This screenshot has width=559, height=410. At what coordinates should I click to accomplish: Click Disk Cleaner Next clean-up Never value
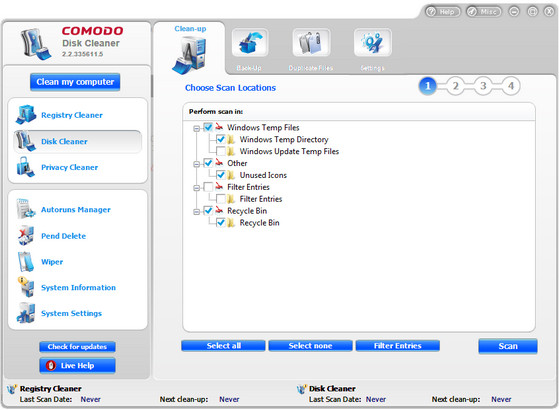pos(501,399)
